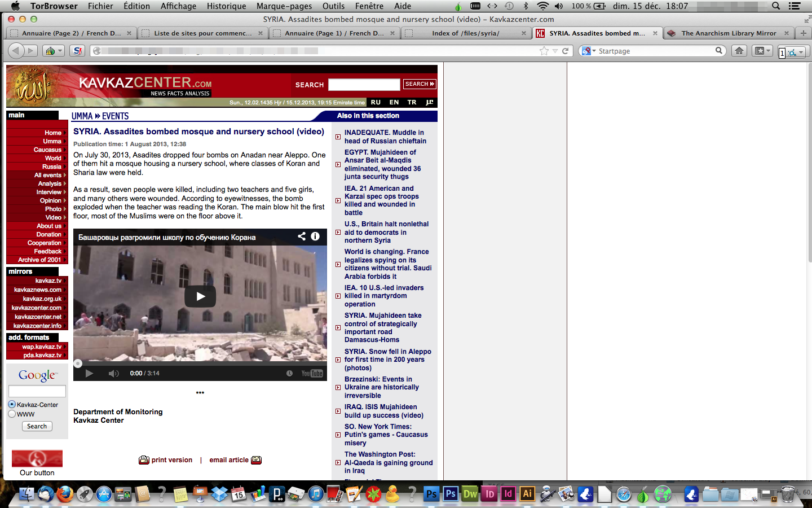Open the Historique menu
Viewport: 812px width, 508px height.
[x=226, y=6]
